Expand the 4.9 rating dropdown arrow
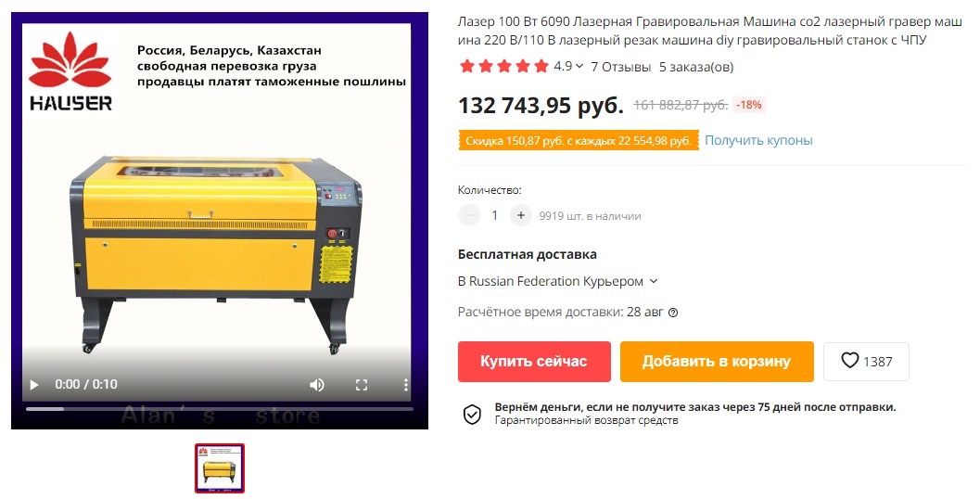 click(579, 66)
